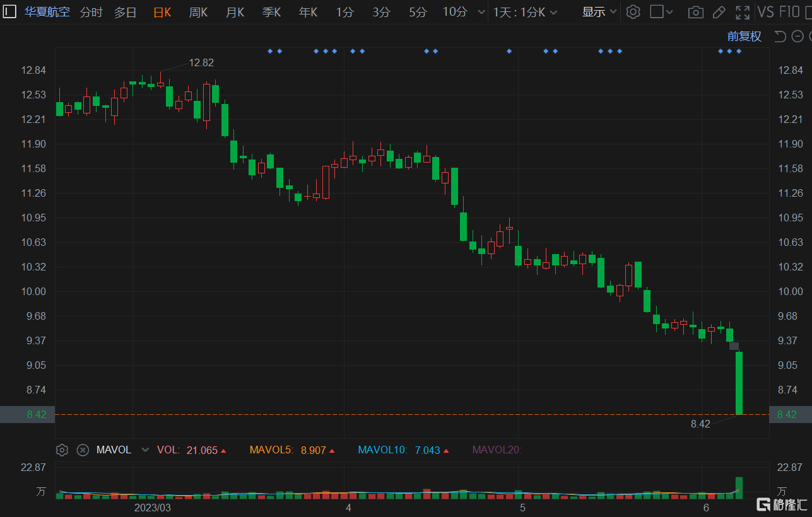Open chart settings gear in top toolbar
This screenshot has height=517, width=812.
point(633,12)
